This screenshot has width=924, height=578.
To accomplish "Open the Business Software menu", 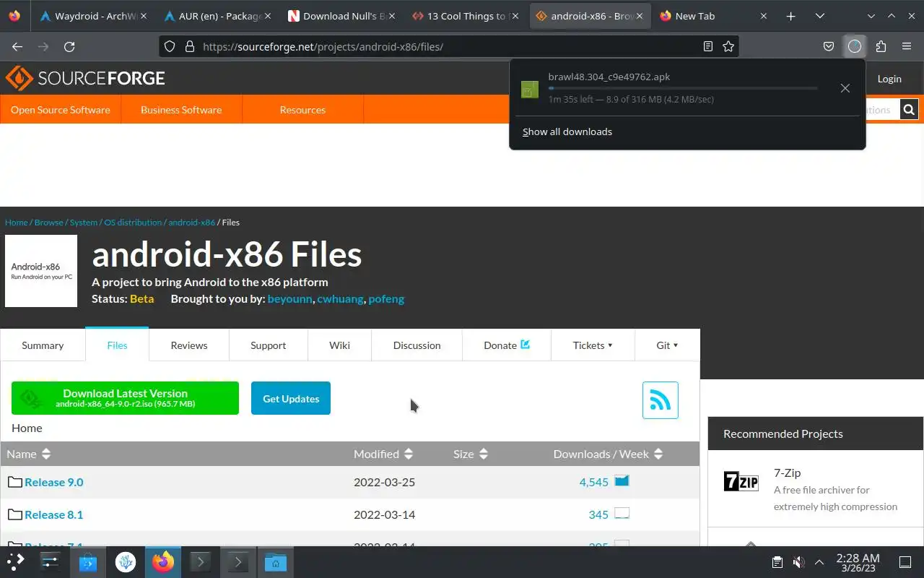I will coord(181,110).
